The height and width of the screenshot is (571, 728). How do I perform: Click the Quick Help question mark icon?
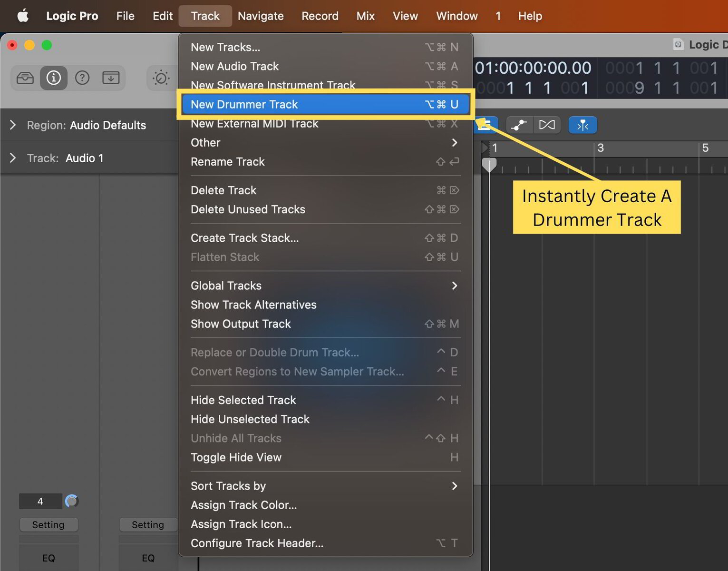pyautogui.click(x=82, y=78)
